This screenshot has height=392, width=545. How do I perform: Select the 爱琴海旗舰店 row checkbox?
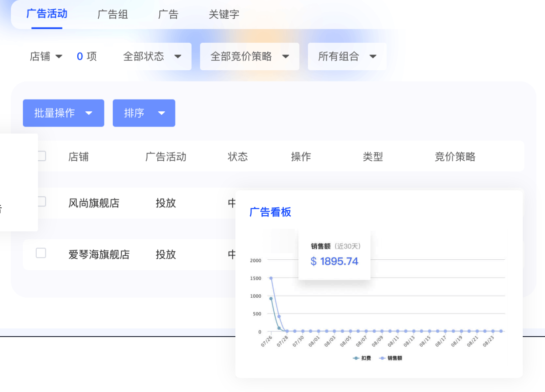(41, 253)
